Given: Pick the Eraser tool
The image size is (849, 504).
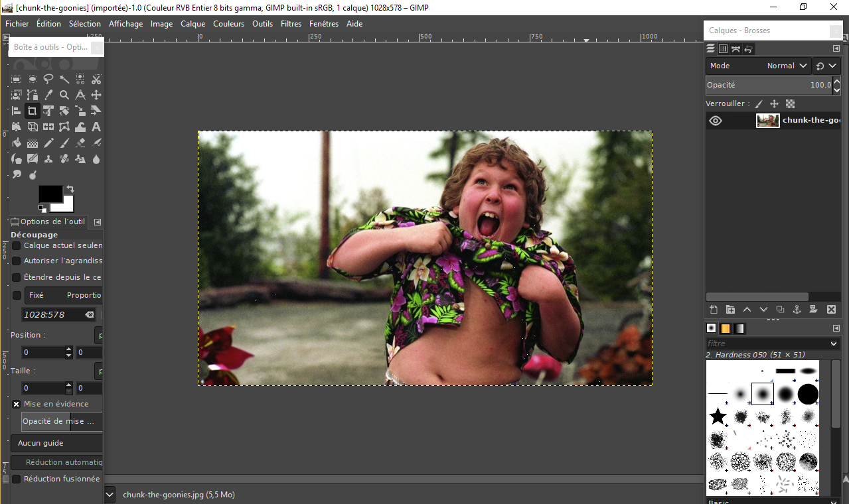Looking at the screenshot, I should 80,143.
